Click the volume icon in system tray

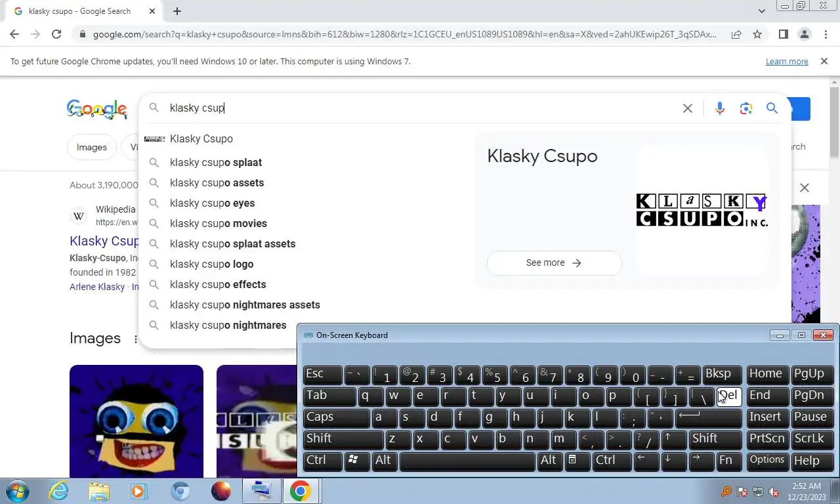pos(774,492)
